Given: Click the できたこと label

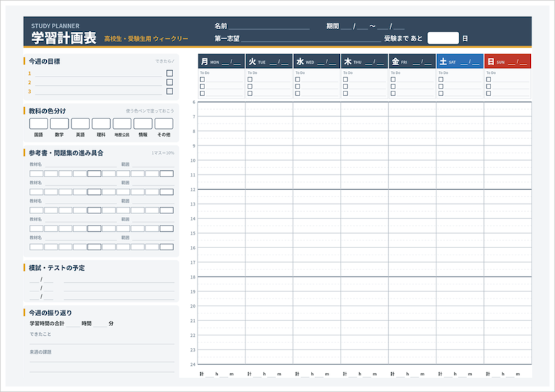Looking at the screenshot, I should point(40,334).
